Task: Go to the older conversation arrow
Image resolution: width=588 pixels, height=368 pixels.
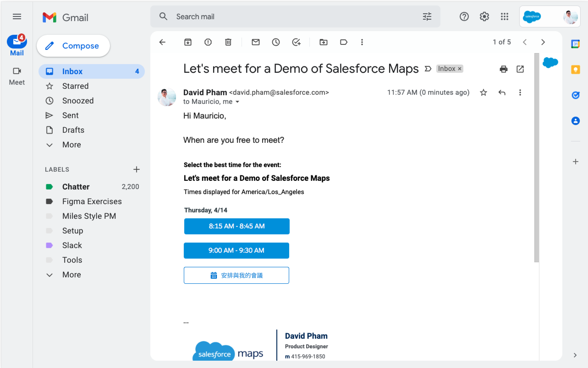Action: click(x=543, y=42)
